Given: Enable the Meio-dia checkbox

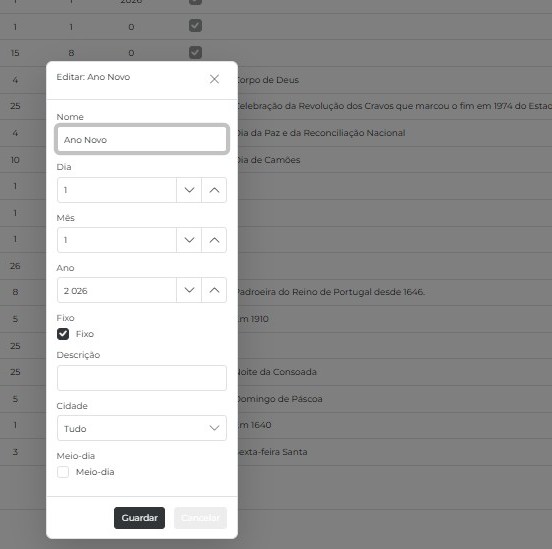Looking at the screenshot, I should coord(63,472).
